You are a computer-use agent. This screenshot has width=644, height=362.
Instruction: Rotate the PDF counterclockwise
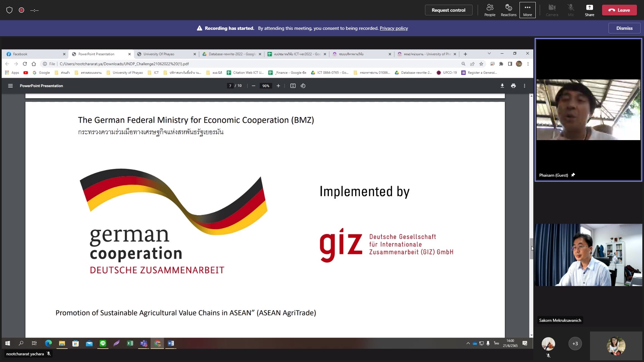[303, 86]
